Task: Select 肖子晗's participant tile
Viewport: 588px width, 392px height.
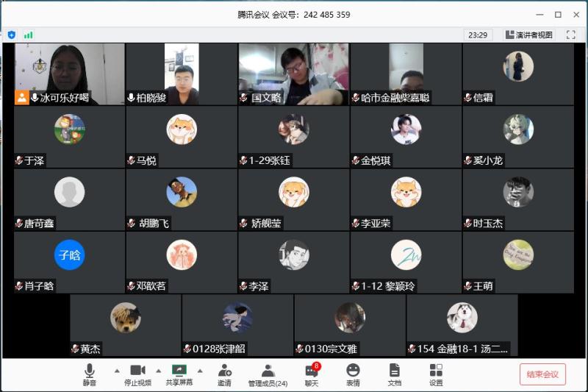Action: pos(69,262)
